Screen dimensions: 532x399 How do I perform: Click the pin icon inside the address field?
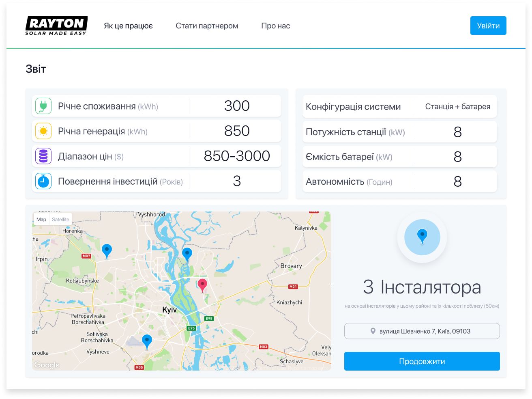pos(373,331)
